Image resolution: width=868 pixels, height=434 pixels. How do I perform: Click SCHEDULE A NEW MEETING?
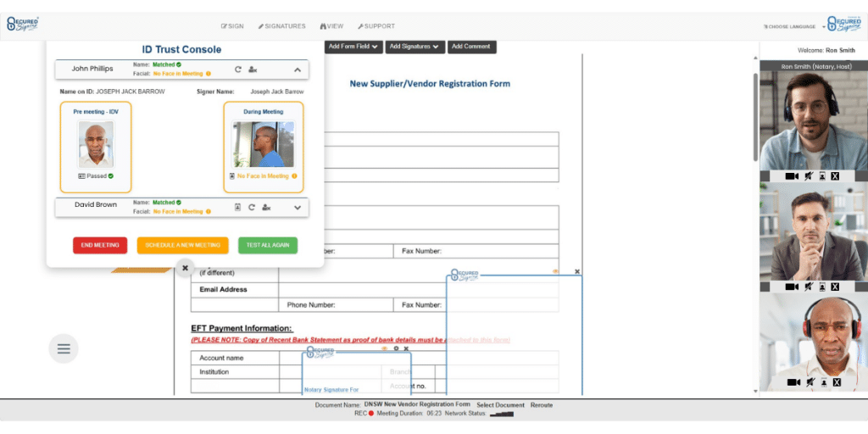coord(183,245)
